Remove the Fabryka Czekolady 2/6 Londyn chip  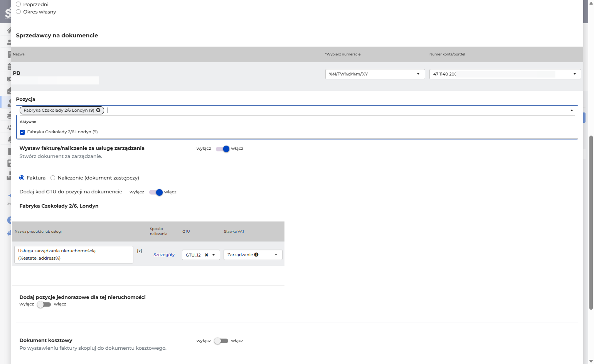[98, 110]
